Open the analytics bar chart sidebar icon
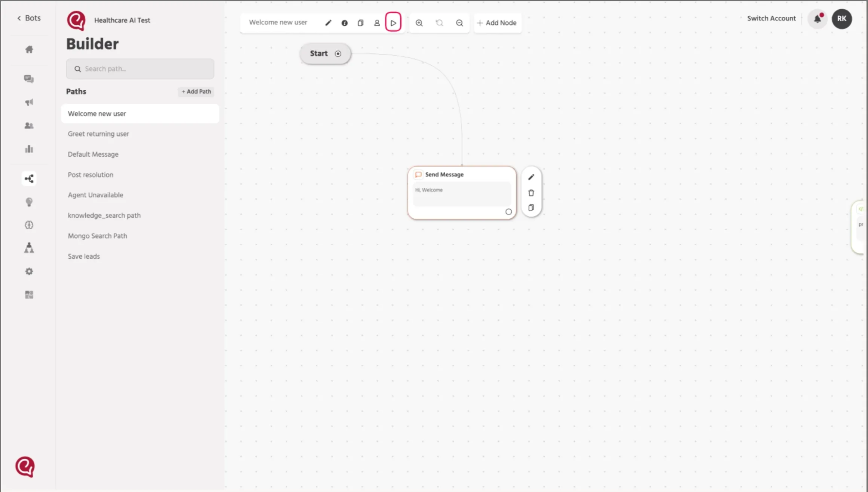 pos(29,149)
